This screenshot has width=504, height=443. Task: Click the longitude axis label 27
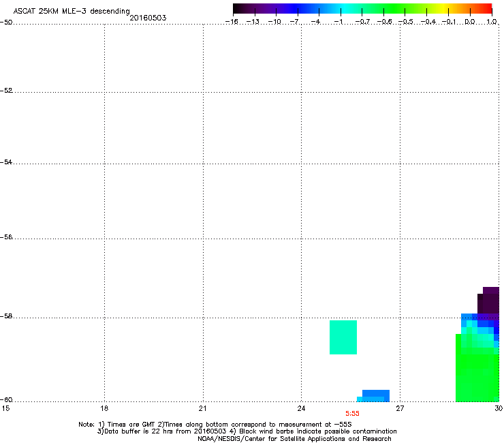(400, 408)
